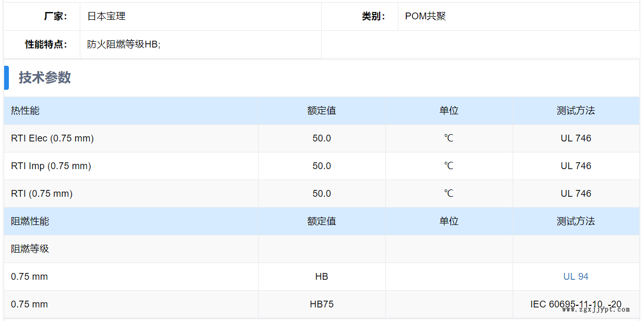Click the 日本宝理 manufacturer value
The image size is (644, 321).
106,16
